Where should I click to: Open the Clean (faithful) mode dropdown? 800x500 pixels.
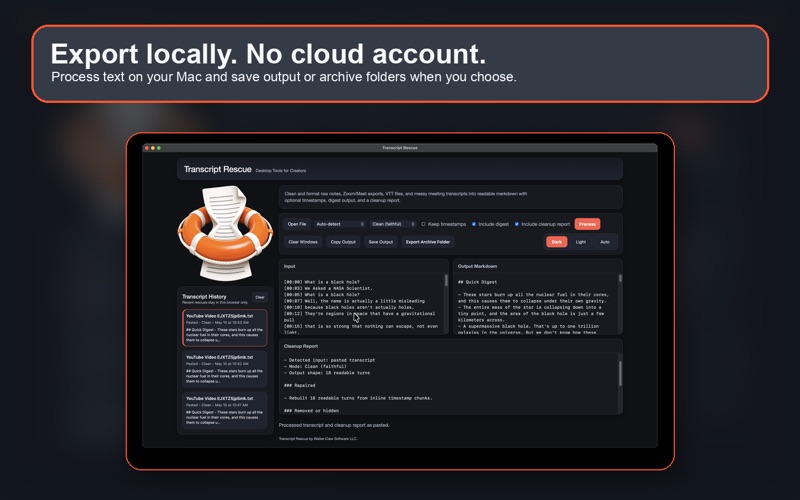pyautogui.click(x=393, y=224)
